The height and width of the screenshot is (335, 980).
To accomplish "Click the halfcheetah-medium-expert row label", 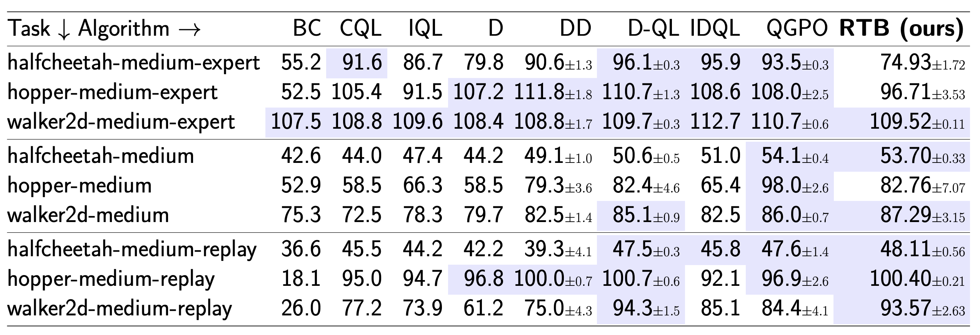I will point(133,63).
